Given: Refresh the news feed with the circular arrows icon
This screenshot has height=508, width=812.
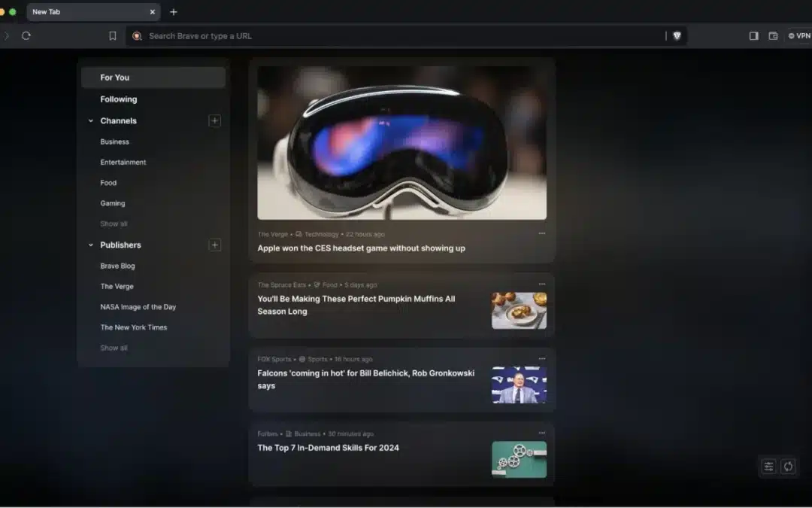Looking at the screenshot, I should point(788,467).
